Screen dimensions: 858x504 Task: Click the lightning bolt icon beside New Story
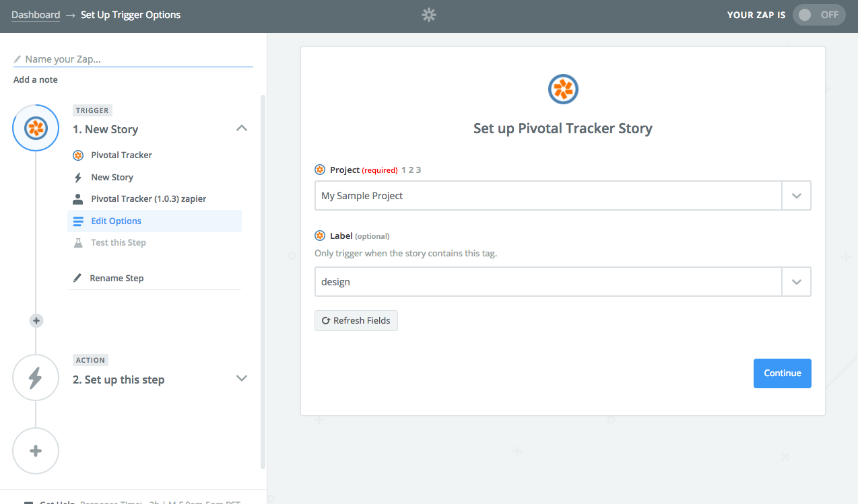click(78, 177)
